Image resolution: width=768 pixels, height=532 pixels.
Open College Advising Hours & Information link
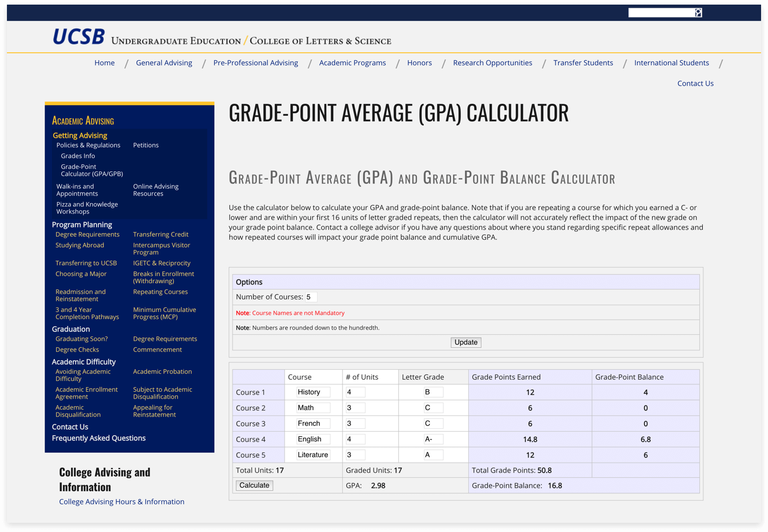[x=122, y=501]
